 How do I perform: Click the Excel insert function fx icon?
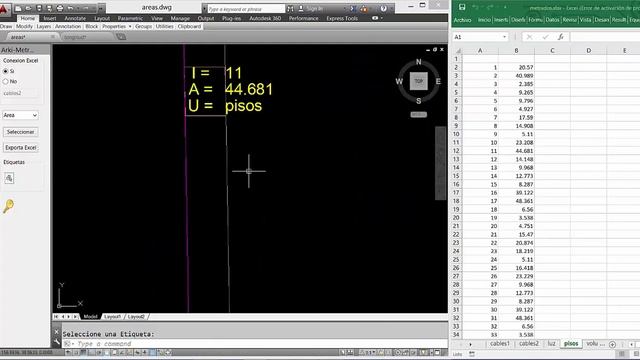561,37
